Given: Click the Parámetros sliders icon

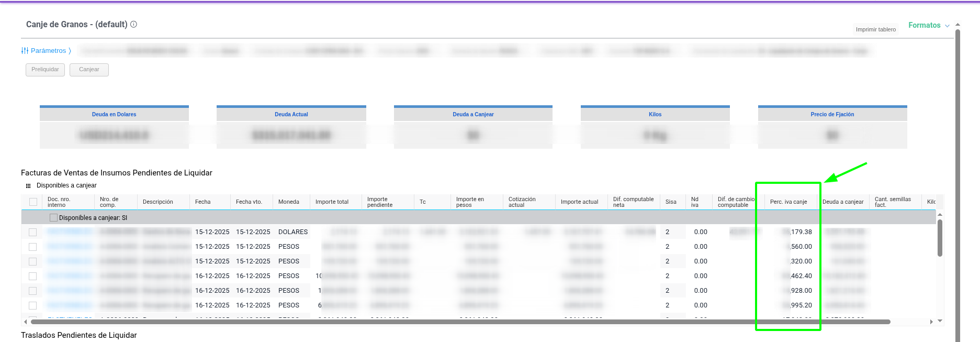Looking at the screenshot, I should click(x=25, y=51).
